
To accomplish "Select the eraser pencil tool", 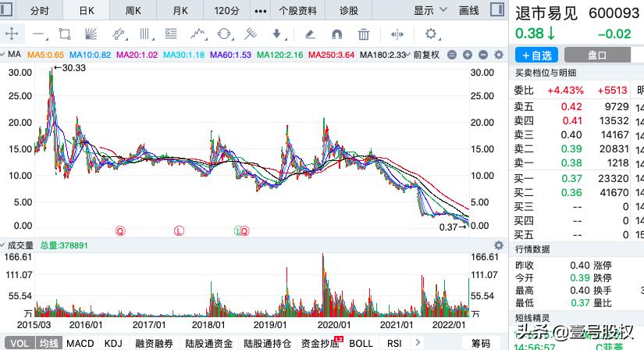I will tap(310, 34).
